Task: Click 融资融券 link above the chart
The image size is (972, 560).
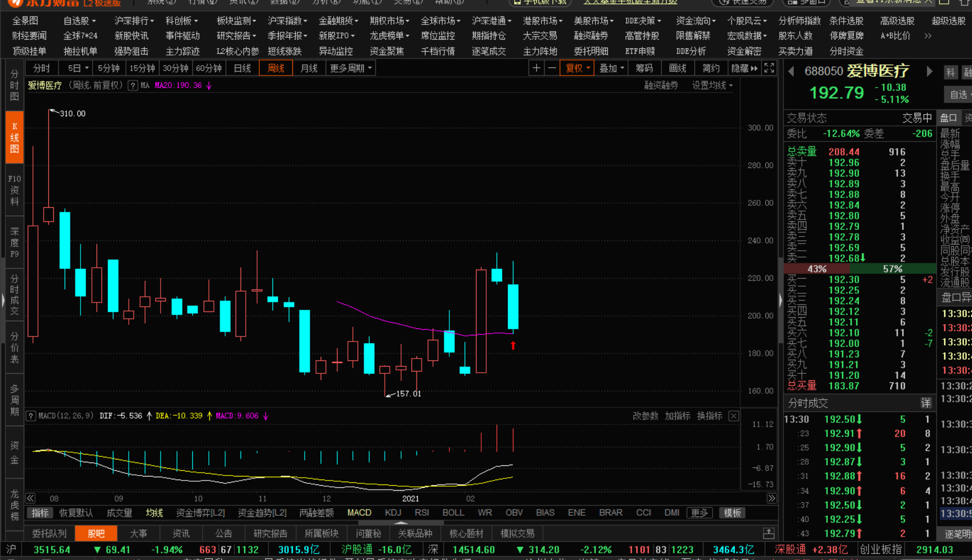Action: tap(661, 85)
